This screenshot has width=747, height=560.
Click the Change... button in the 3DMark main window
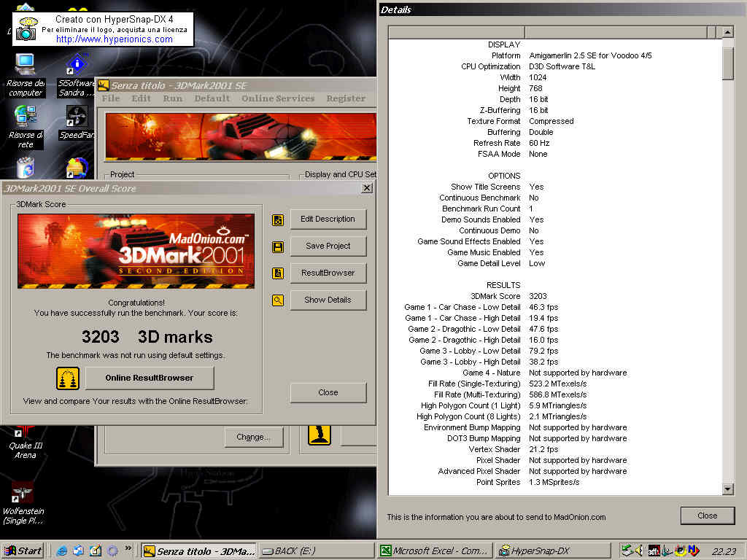(253, 437)
